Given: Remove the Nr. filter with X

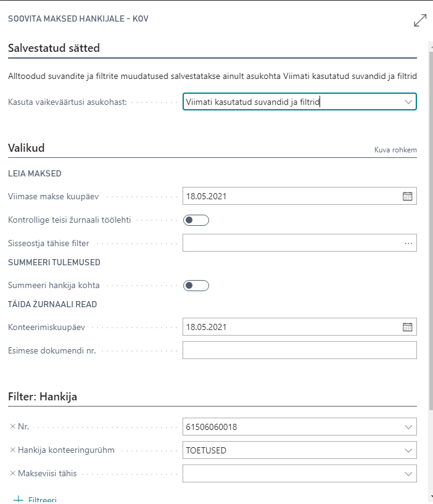Looking at the screenshot, I should (x=13, y=426).
